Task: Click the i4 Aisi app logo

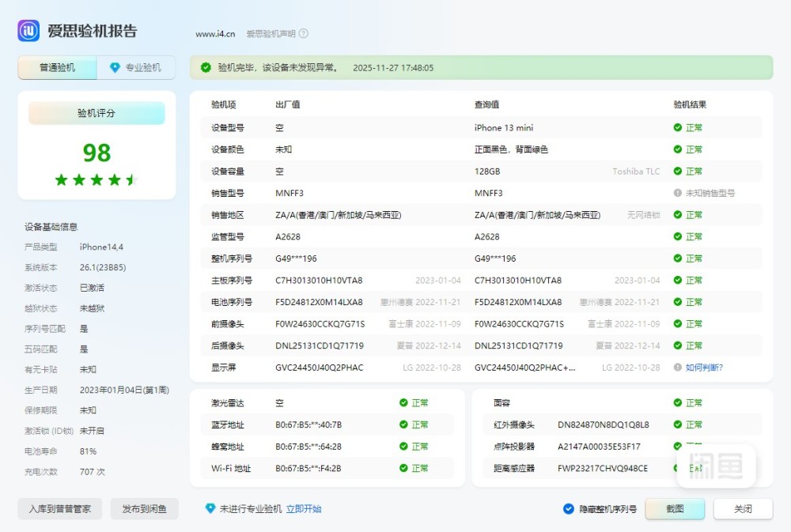Action: [28, 31]
